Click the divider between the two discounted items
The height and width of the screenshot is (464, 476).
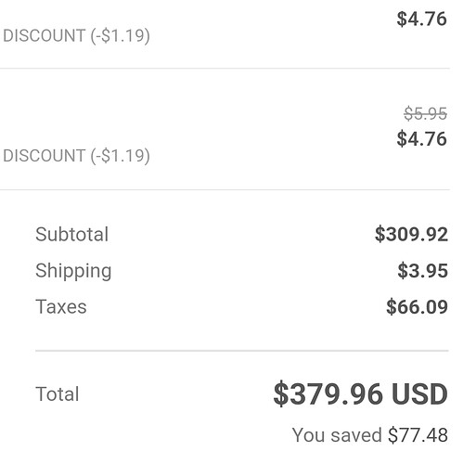pyautogui.click(x=225, y=69)
